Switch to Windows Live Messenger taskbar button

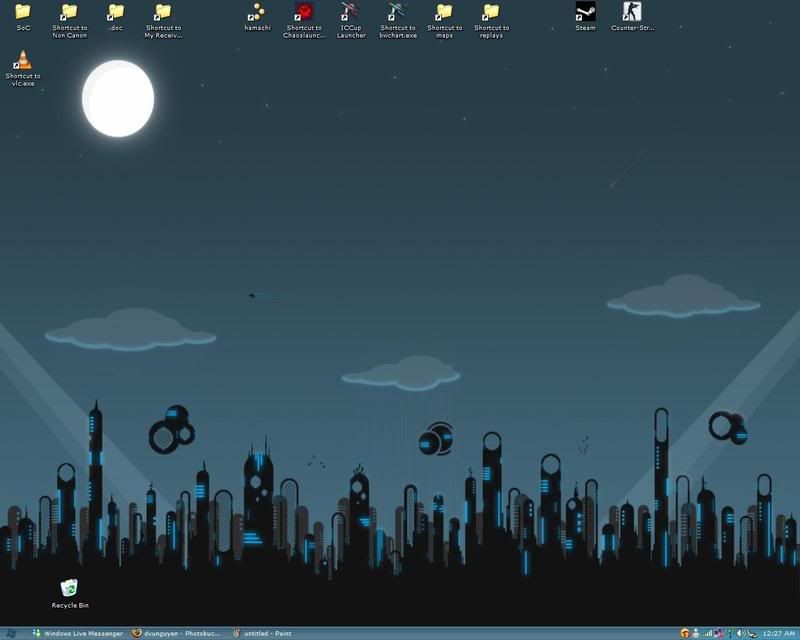click(x=78, y=633)
